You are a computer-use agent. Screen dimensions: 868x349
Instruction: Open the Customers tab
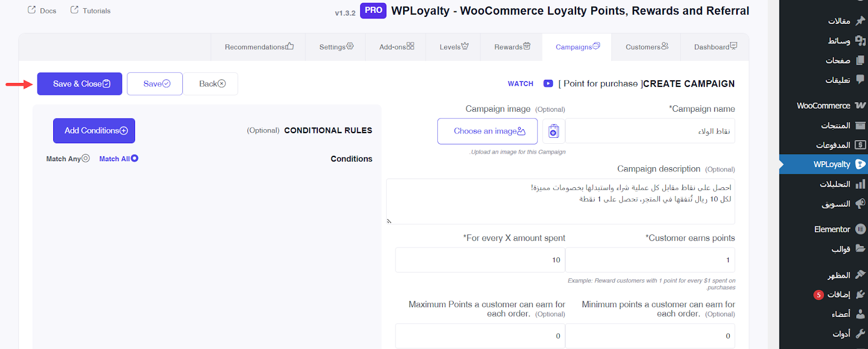(x=647, y=47)
